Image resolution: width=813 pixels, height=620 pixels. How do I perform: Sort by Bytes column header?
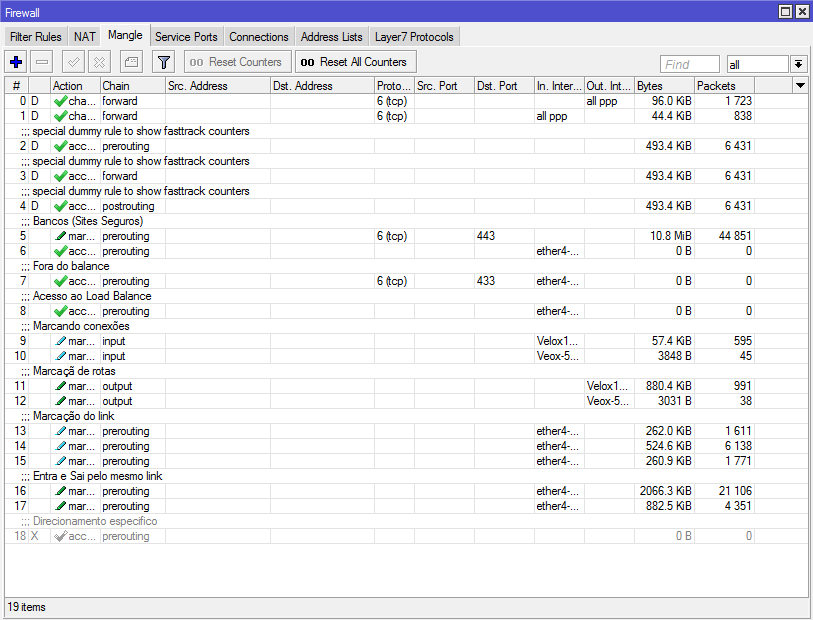click(x=664, y=86)
